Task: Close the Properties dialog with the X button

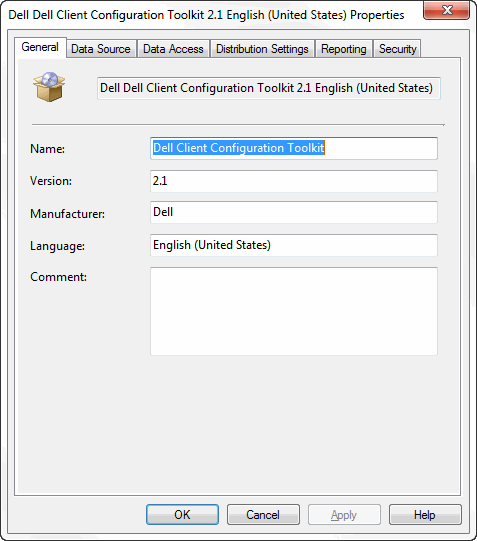Action: click(x=447, y=10)
